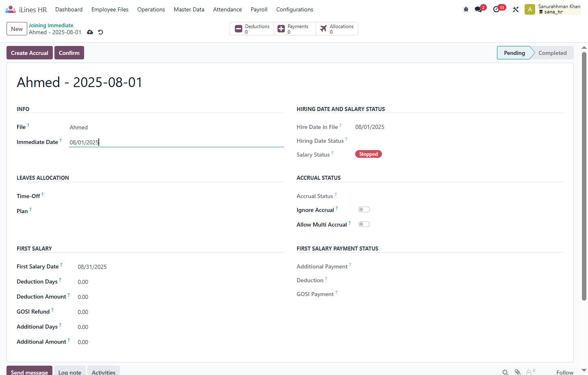This screenshot has width=588, height=375.
Task: Open the Master Data menu
Action: [189, 9]
